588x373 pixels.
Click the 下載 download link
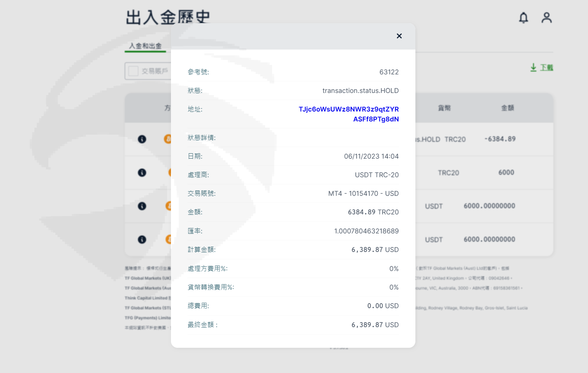point(547,67)
